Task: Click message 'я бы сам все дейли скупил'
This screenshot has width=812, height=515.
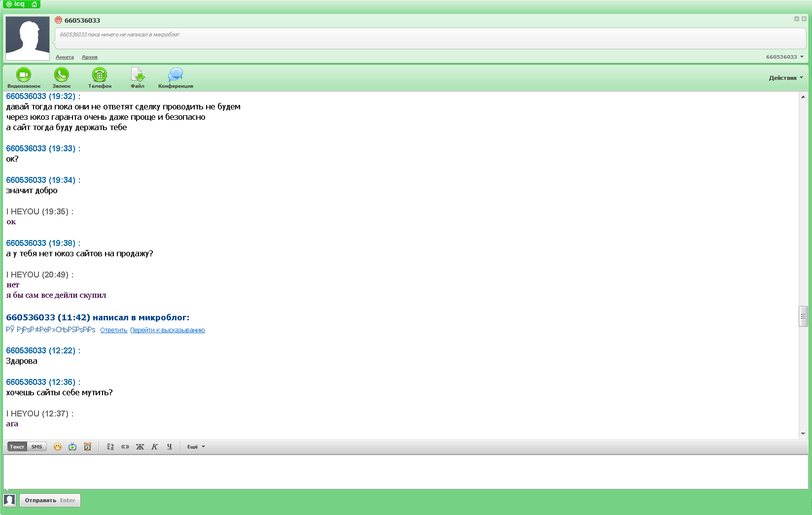Action: 56,296
